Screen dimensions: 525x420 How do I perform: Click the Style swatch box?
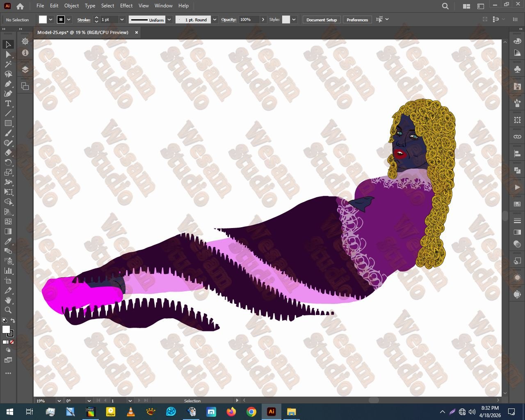tap(286, 20)
